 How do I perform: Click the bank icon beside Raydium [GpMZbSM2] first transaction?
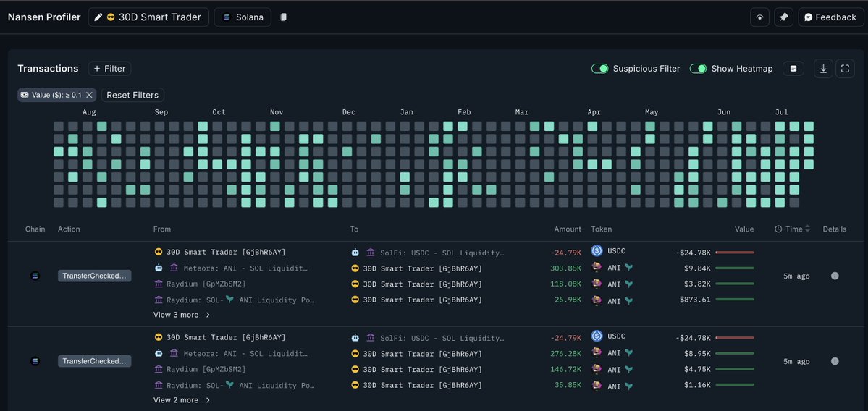159,284
